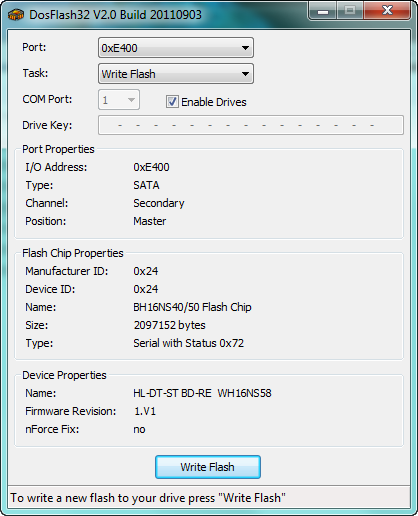
Task: Click the SATA type value
Action: pyautogui.click(x=146, y=185)
